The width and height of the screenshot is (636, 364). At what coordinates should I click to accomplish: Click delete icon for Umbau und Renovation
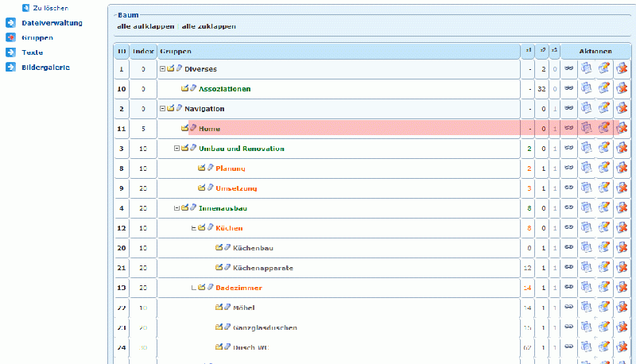(622, 148)
